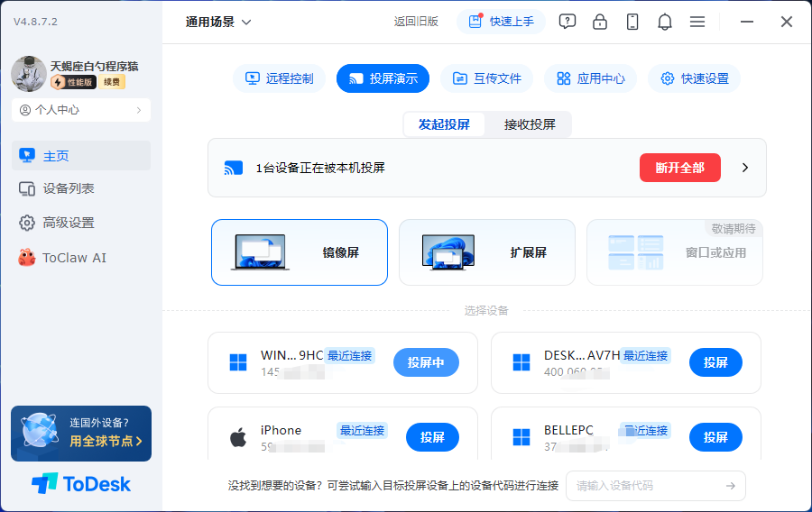
Task: Click the 敬请期待 label
Action: click(734, 229)
